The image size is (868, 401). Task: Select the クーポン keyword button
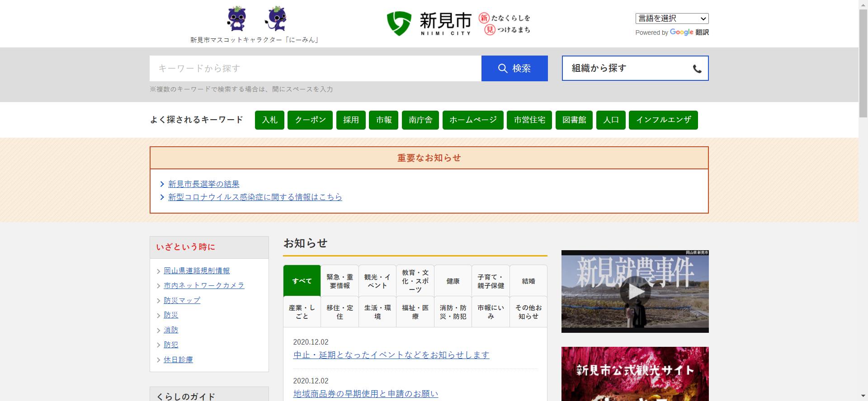[310, 120]
